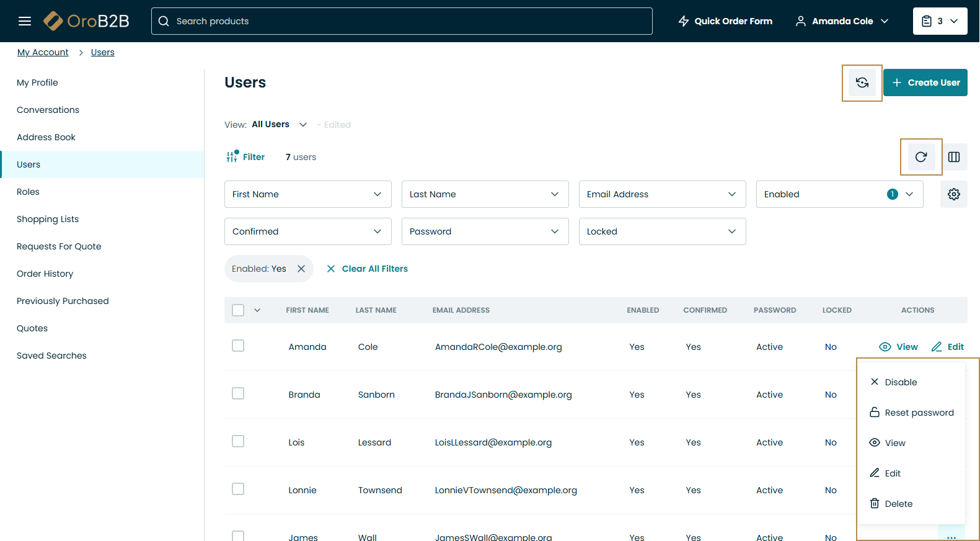This screenshot has height=541, width=980.
Task: Refresh the users grid
Action: 921,157
